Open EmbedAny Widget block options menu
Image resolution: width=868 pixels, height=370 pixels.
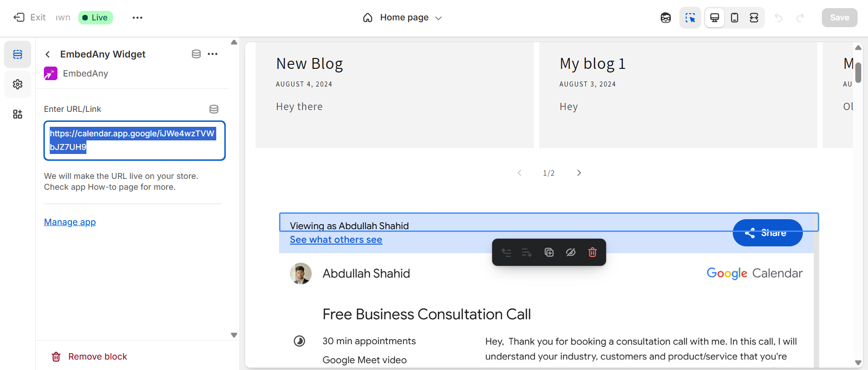pos(213,54)
